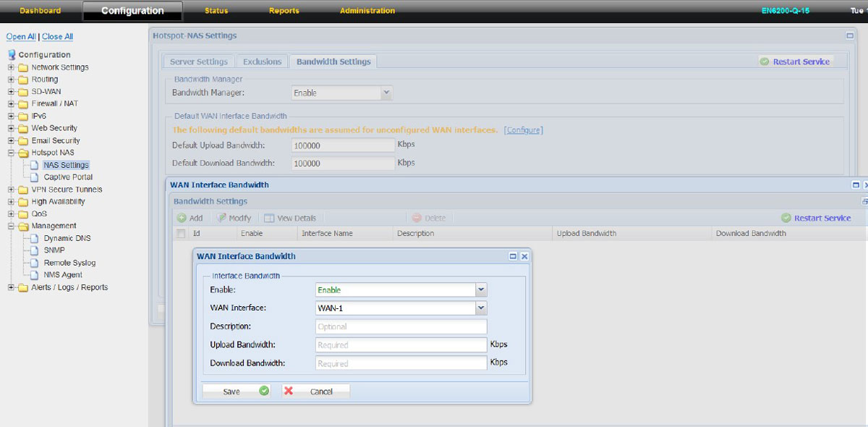Open the Reports top menu
868x427 pixels.
284,11
